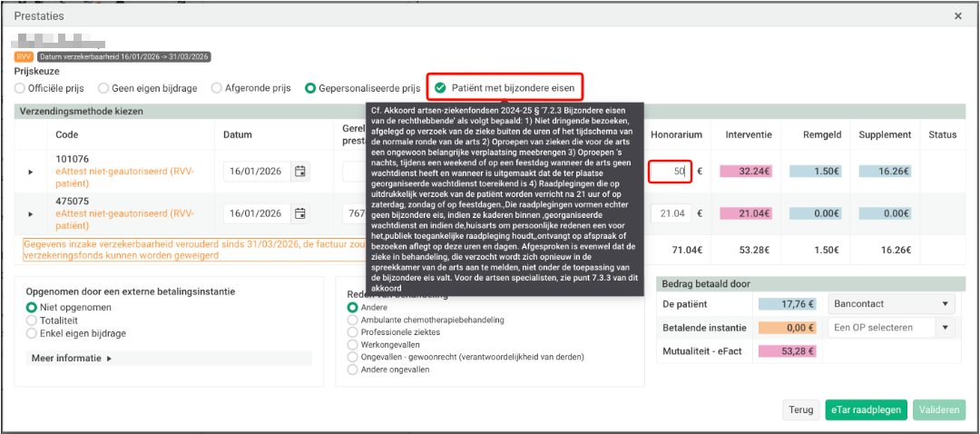Select 'Gepersonaliseerde prijs' radio option
Viewport: 980px width, 434px height.
tap(310, 88)
